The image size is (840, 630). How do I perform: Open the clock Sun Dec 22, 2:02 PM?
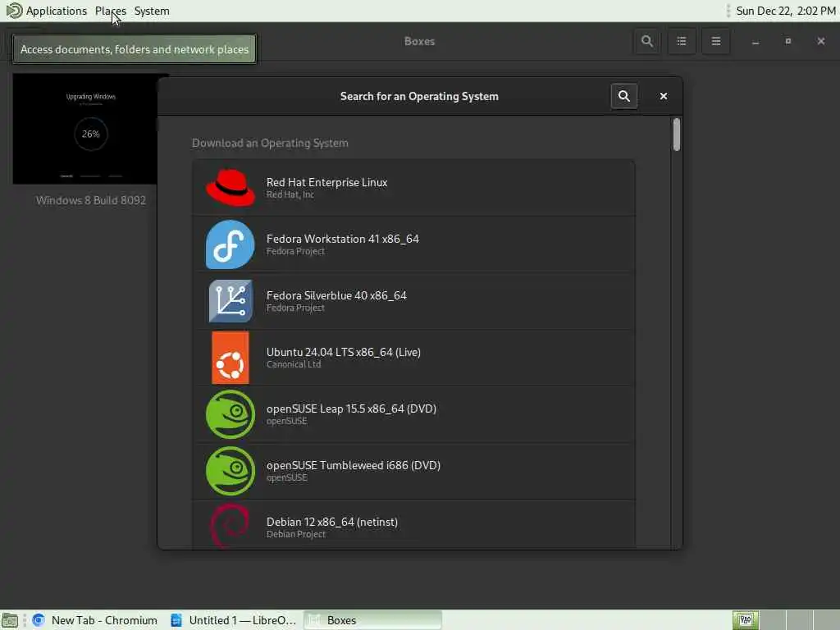pyautogui.click(x=785, y=11)
